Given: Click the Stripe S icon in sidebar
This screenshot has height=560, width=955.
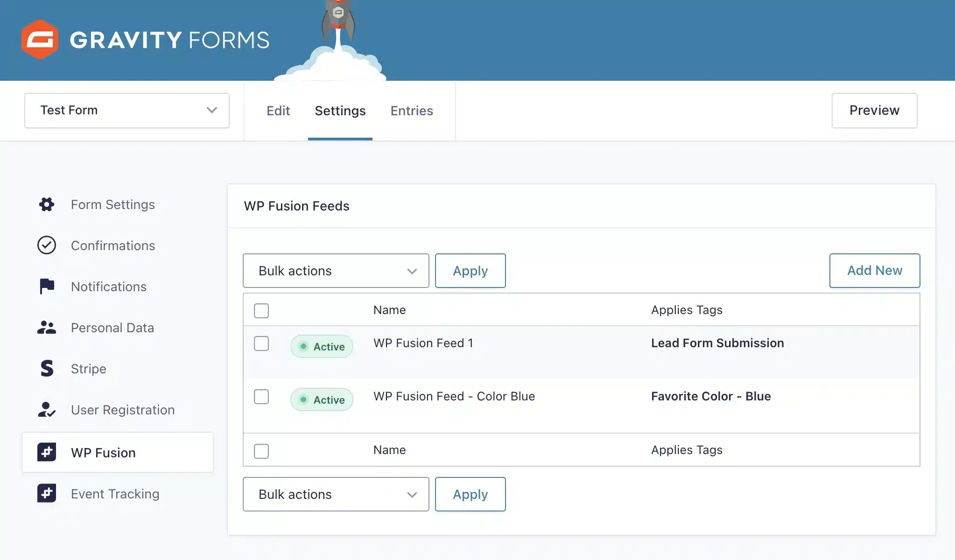Looking at the screenshot, I should click(46, 368).
